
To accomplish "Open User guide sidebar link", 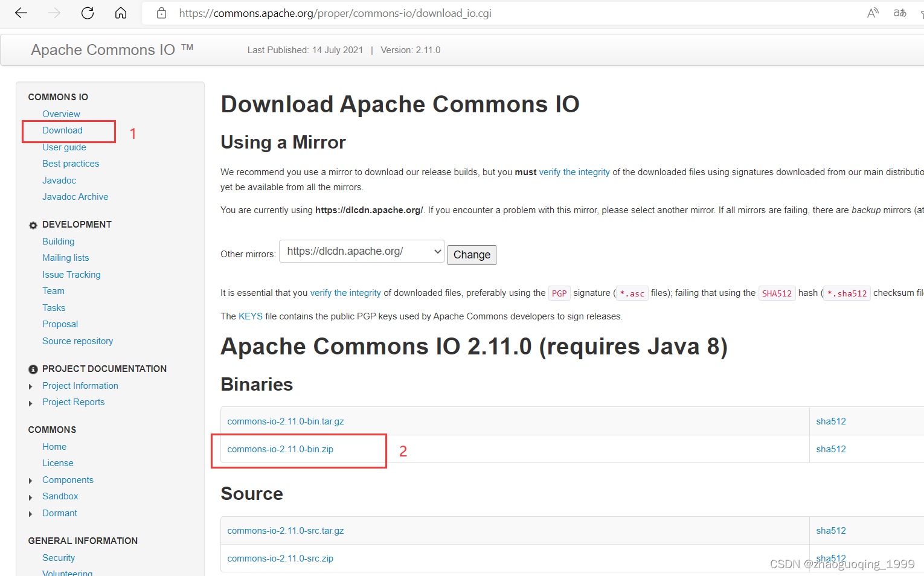I will click(x=64, y=147).
